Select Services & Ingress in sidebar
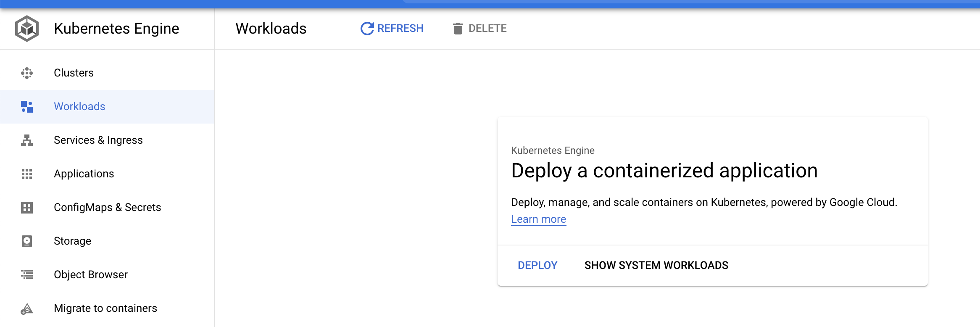 pos(98,140)
